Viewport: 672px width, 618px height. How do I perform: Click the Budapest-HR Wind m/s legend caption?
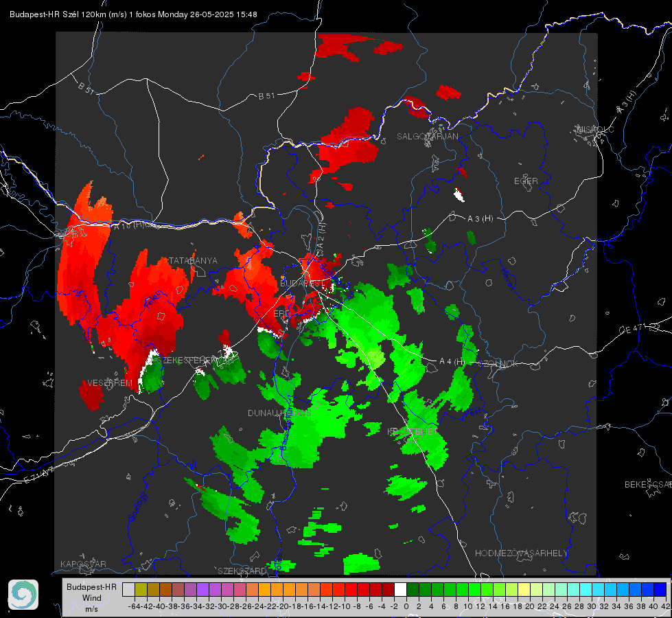[x=92, y=597]
